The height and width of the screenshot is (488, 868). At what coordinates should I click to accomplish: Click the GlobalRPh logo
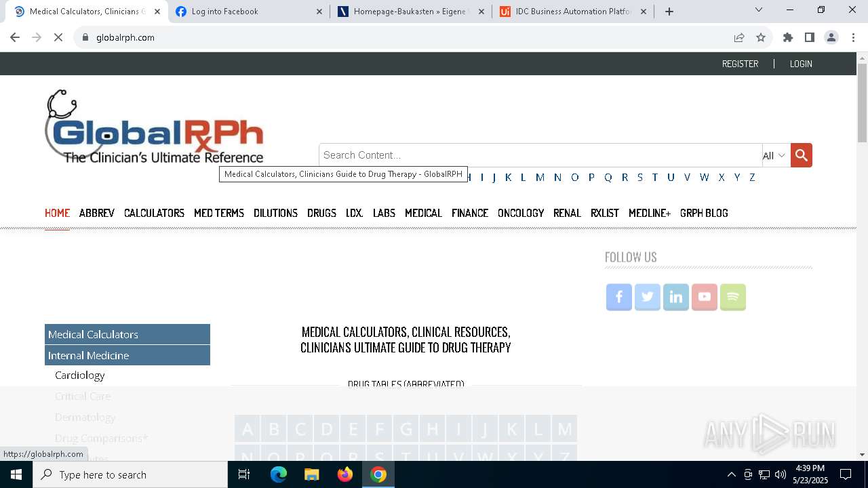155,127
